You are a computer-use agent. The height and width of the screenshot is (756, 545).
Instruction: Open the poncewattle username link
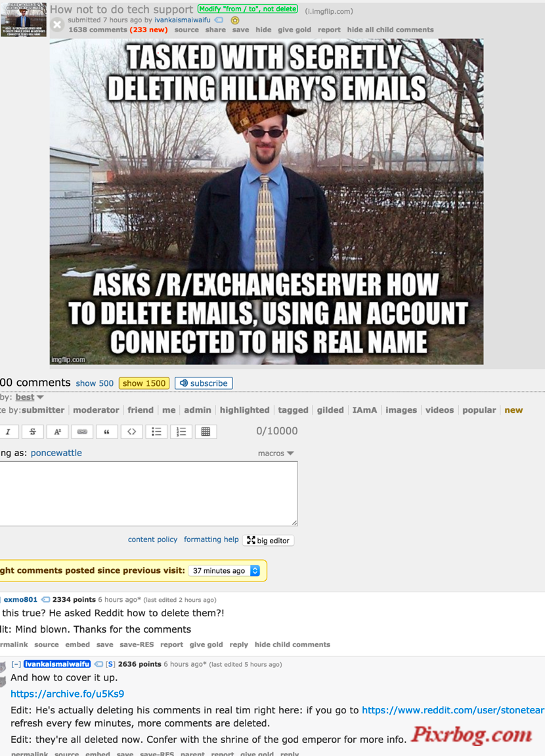click(x=56, y=453)
